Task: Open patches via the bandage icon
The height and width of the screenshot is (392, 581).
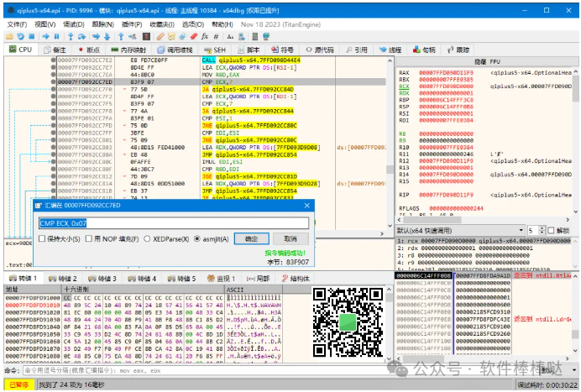Action: (160, 37)
